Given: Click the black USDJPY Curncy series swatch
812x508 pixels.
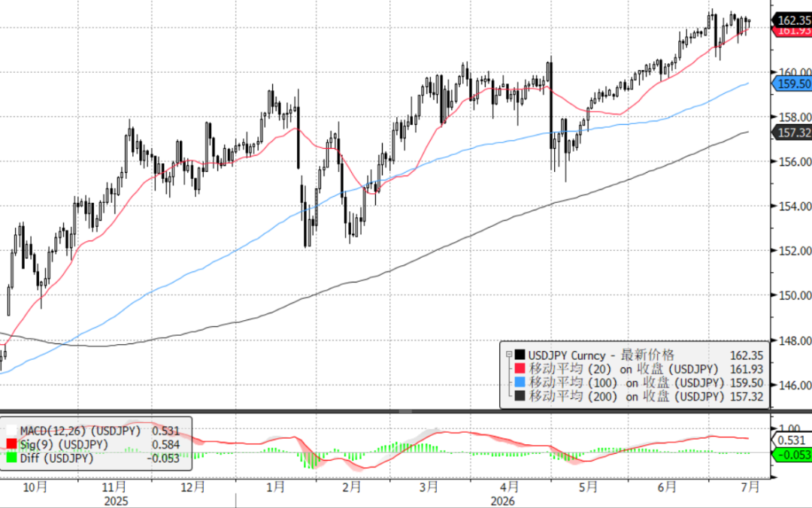Looking at the screenshot, I should point(520,355).
